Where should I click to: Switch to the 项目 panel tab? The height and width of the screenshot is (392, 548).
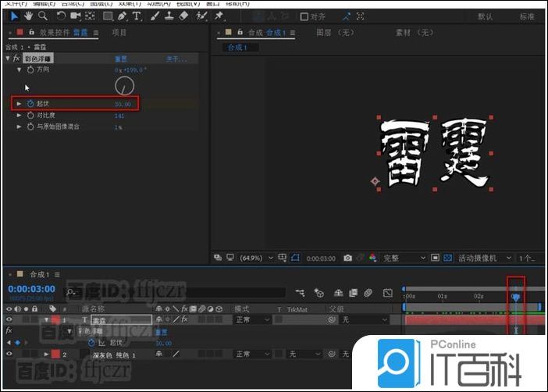119,32
